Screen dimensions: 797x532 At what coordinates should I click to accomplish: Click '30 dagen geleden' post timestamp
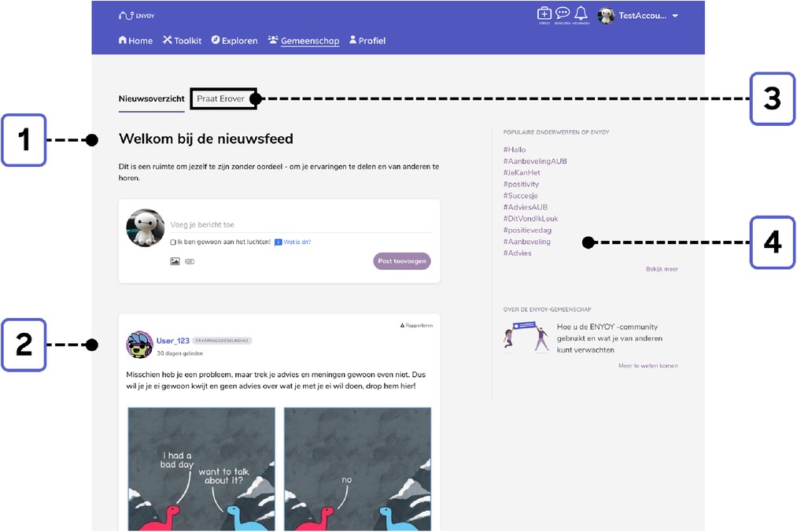pyautogui.click(x=180, y=353)
